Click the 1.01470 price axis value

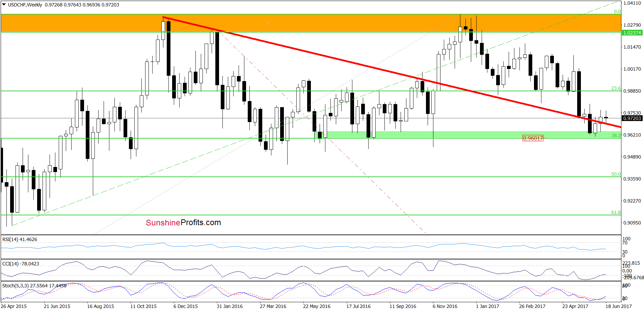[x=632, y=47]
